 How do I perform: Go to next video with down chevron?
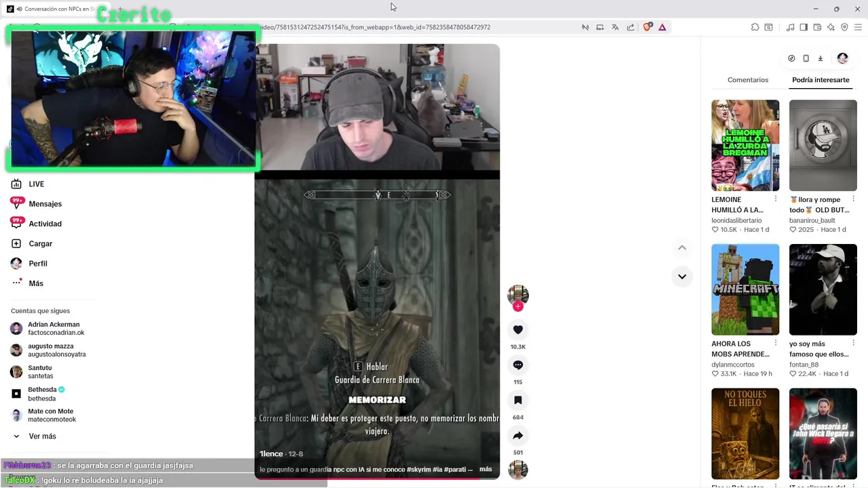(x=682, y=277)
